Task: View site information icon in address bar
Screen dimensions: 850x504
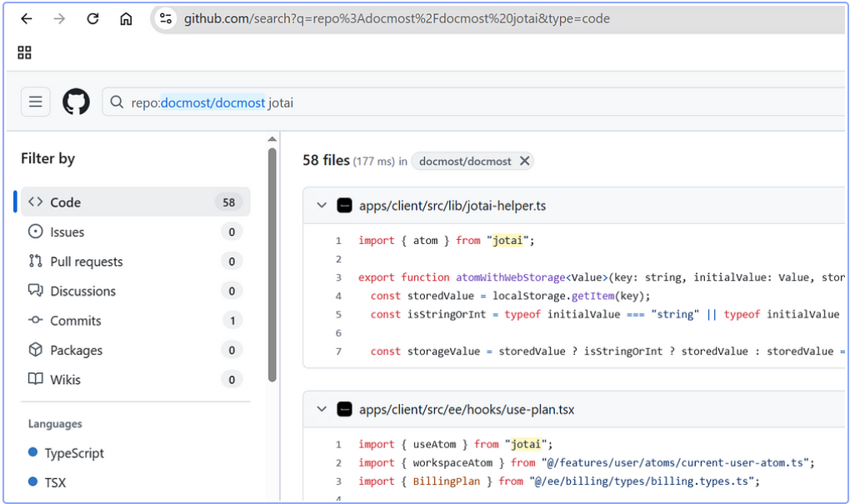Action: [166, 19]
